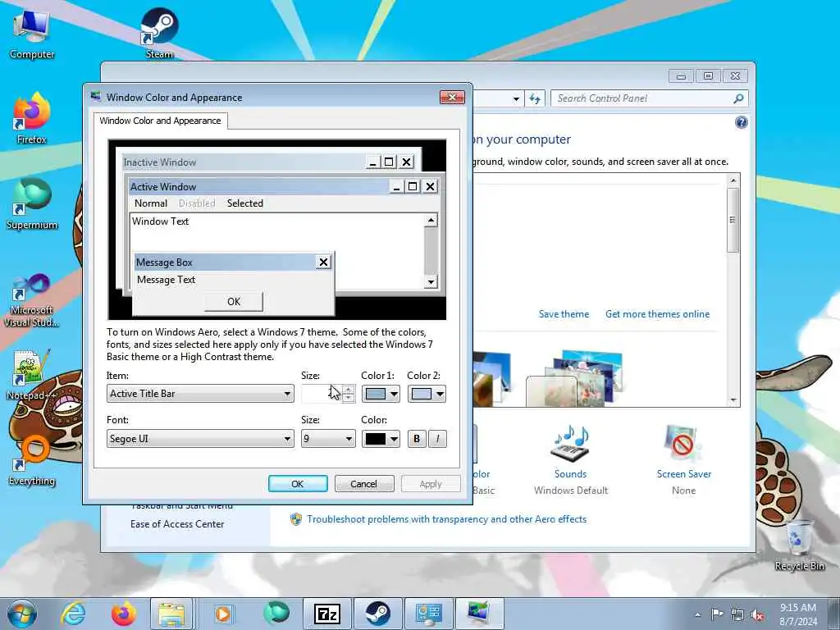
Task: Select the Window Color and Appearance tab
Action: (x=160, y=121)
